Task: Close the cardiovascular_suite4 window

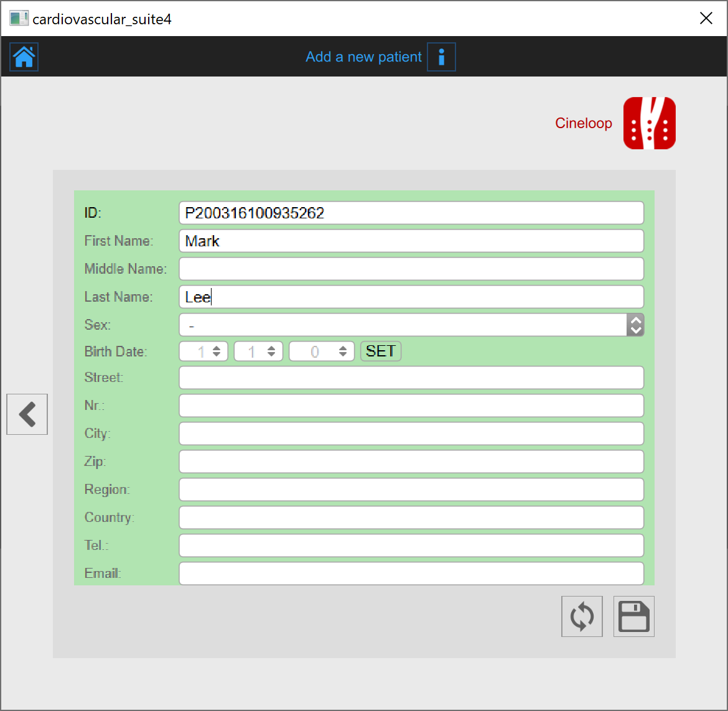Action: 706,19
